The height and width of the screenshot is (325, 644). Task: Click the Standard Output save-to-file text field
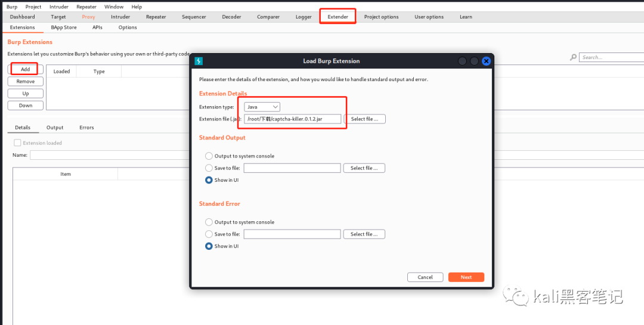coord(292,168)
